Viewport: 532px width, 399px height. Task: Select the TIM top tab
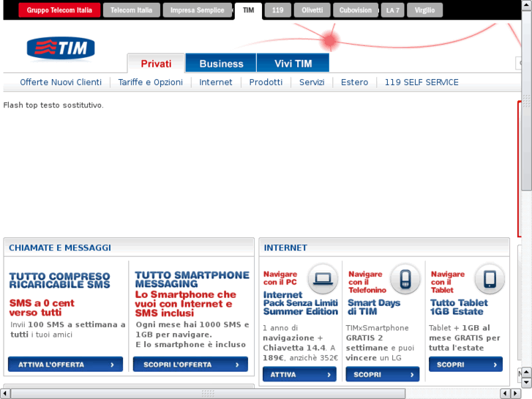point(248,10)
